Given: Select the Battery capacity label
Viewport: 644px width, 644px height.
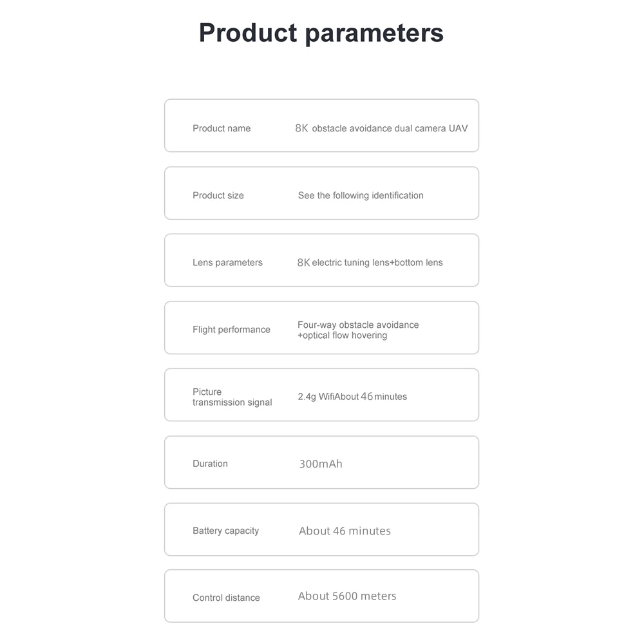Looking at the screenshot, I should click(225, 531).
